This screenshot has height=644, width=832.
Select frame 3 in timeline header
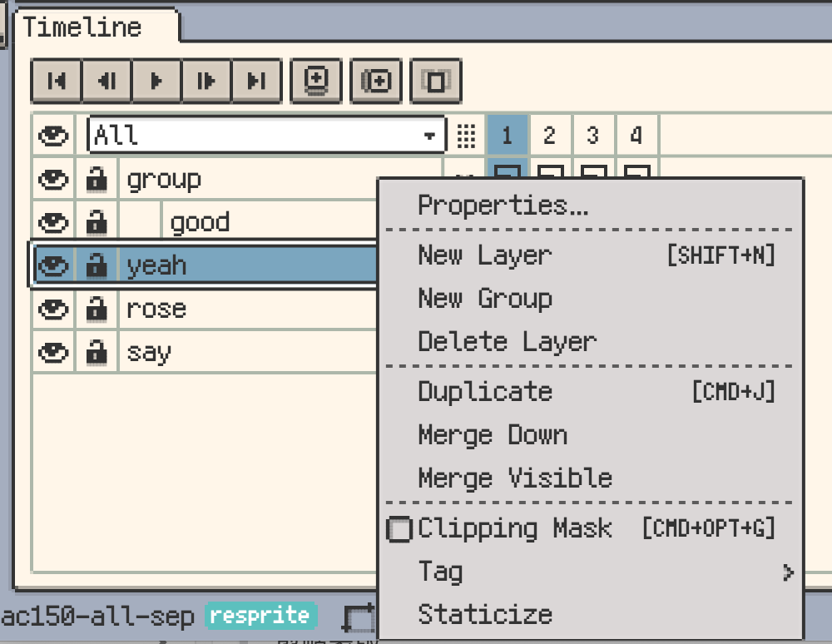592,135
